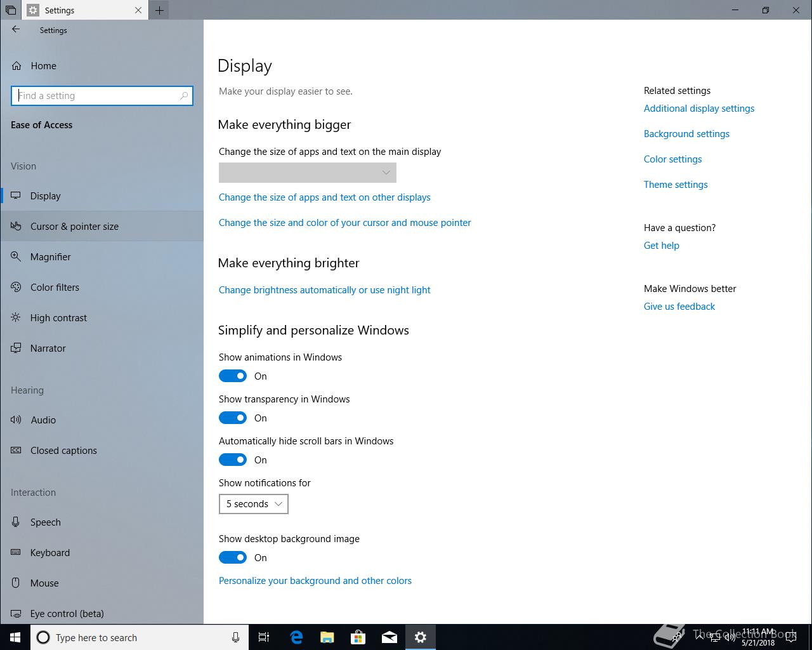Click the search magnifier in Find a setting
812x650 pixels.
tap(184, 96)
